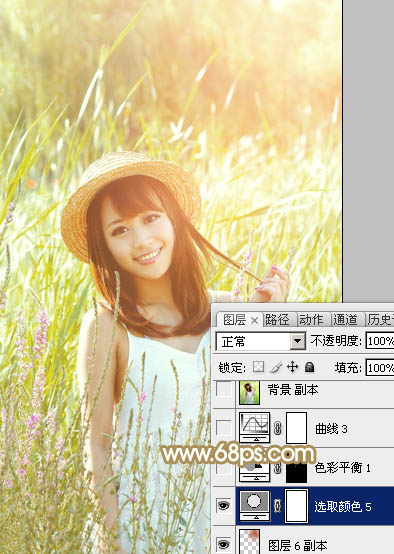Image resolution: width=394 pixels, height=554 pixels.
Task: Select the 背景 副本 layer thumbnail
Action: click(x=249, y=392)
